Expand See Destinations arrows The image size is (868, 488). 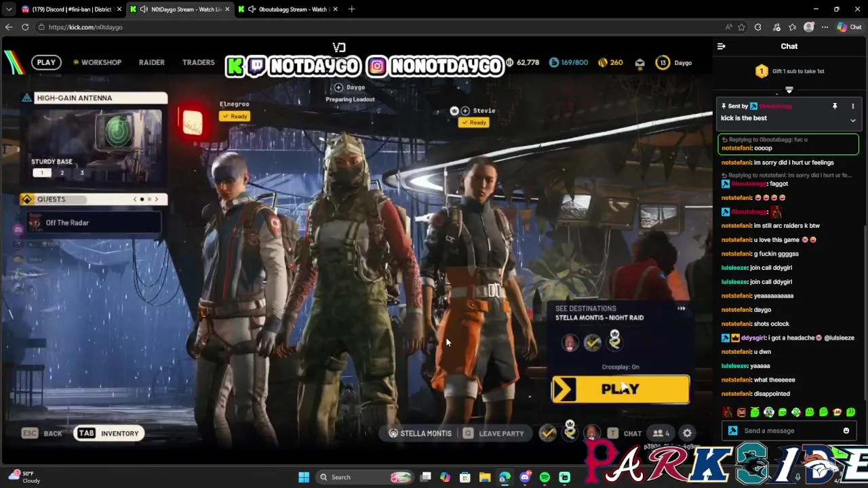click(x=681, y=309)
